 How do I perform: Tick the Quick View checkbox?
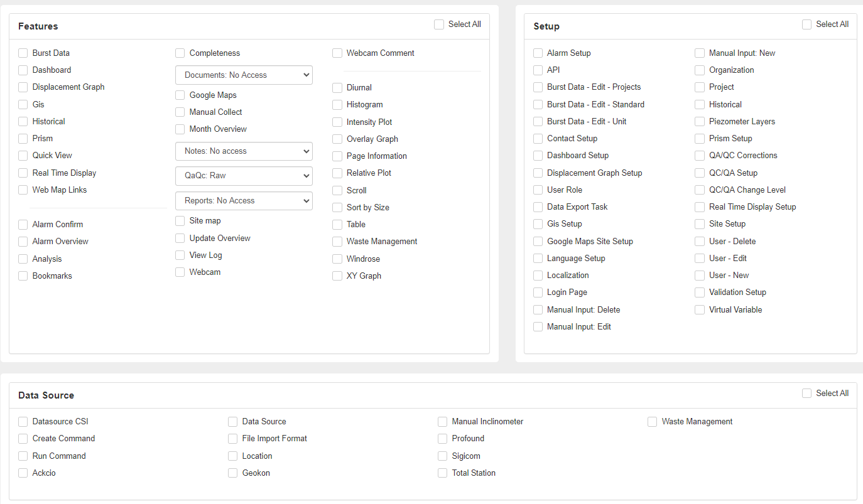23,156
